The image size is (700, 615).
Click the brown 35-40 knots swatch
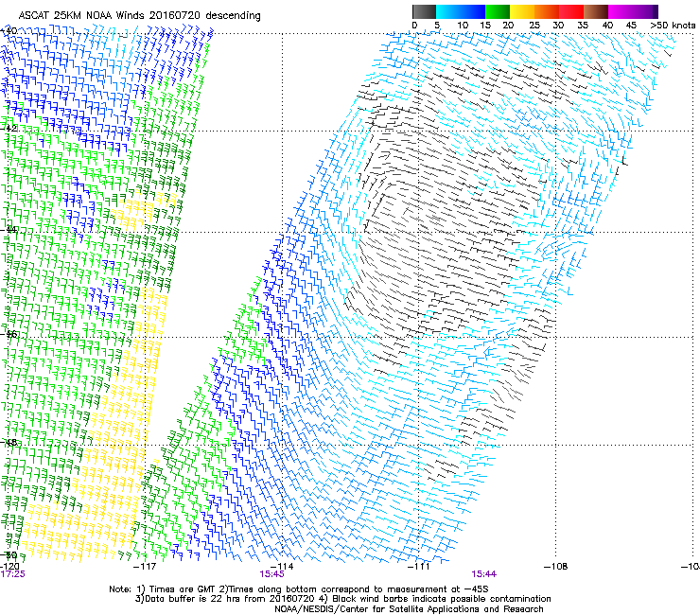(x=596, y=11)
